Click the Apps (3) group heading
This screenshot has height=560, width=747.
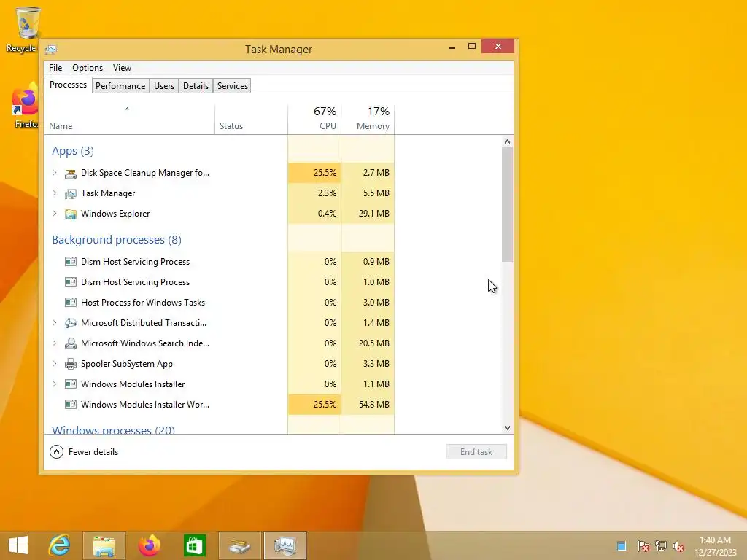coord(73,151)
